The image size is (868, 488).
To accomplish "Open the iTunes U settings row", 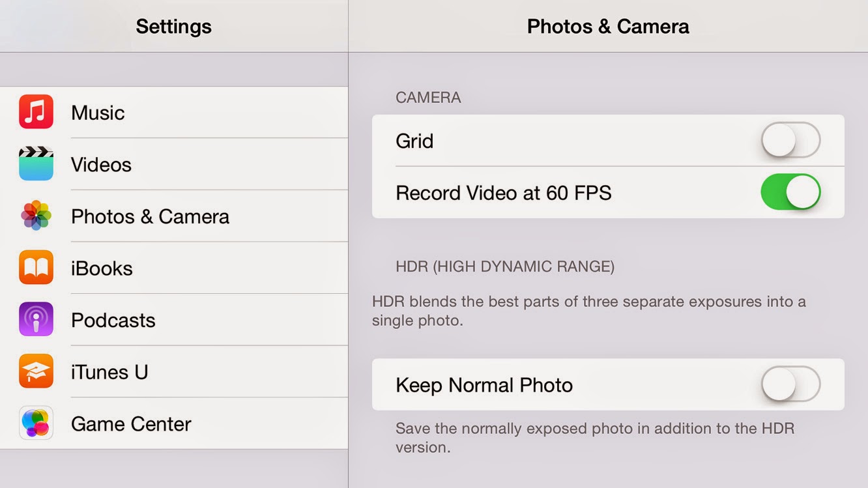I will 109,371.
